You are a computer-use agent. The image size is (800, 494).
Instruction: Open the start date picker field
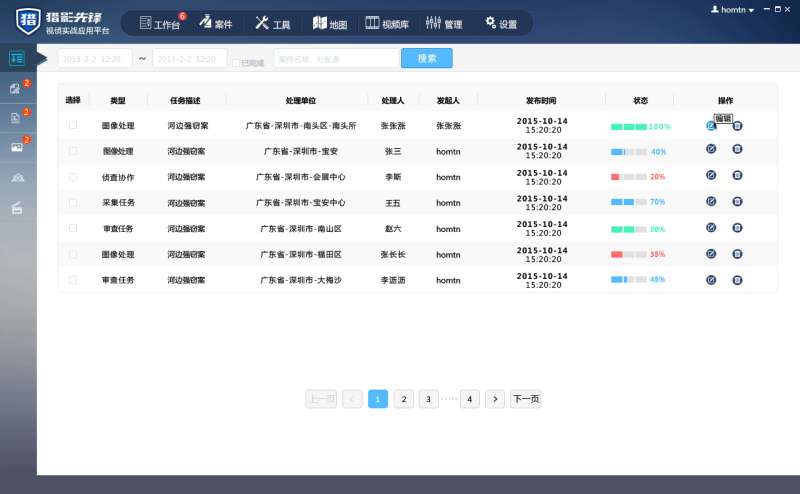[x=94, y=59]
